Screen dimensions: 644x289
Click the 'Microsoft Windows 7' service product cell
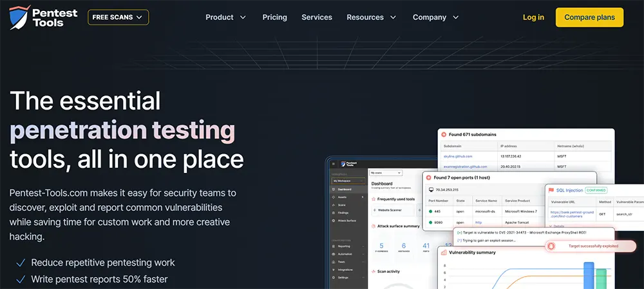(x=521, y=212)
